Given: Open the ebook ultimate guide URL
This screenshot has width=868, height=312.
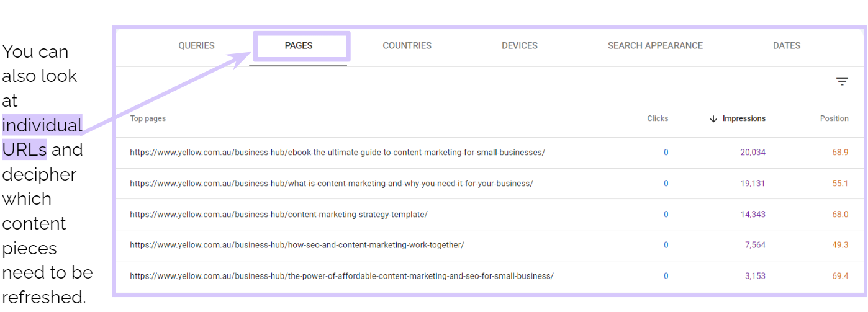Looking at the screenshot, I should [x=337, y=152].
